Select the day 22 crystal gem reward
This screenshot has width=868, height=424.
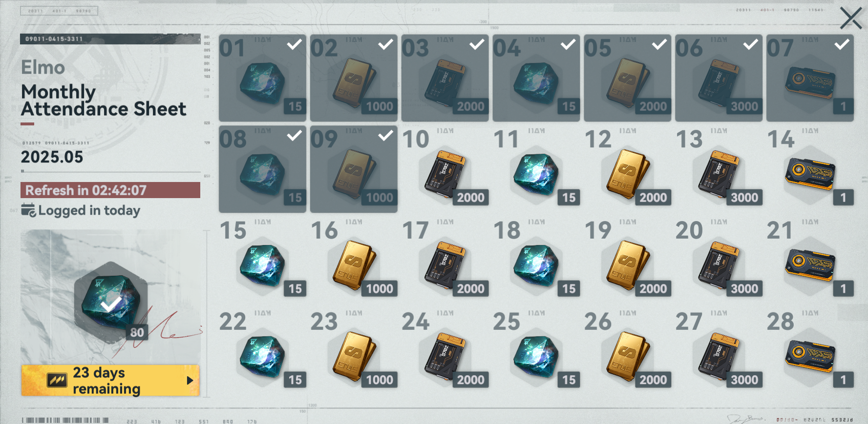tap(262, 357)
